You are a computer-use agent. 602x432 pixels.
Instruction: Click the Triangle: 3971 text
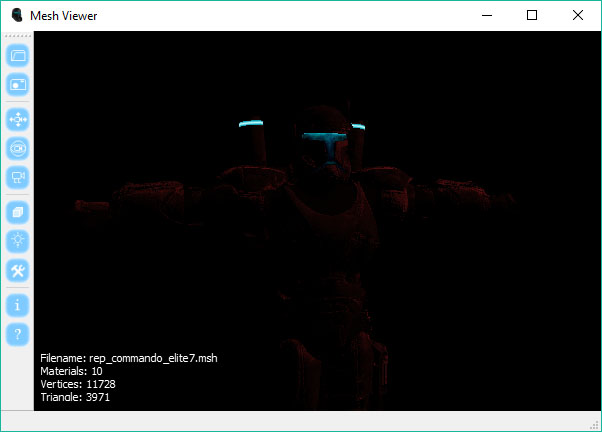click(75, 397)
